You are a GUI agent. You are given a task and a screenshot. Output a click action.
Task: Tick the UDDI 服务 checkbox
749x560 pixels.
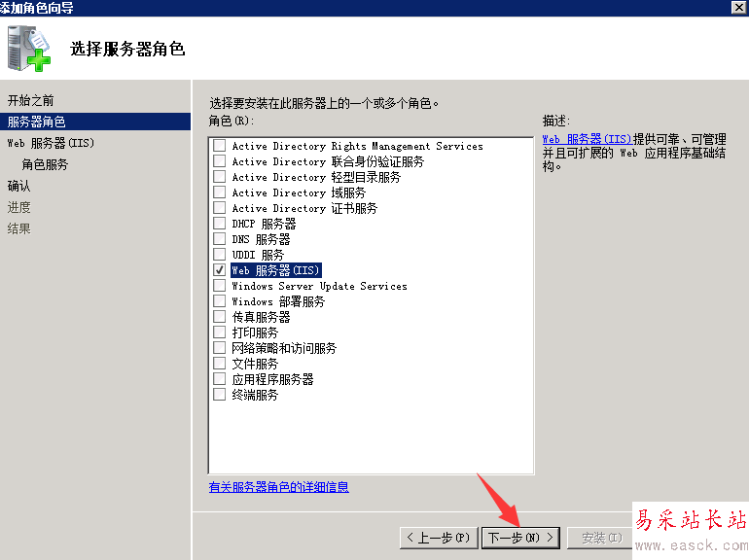point(219,255)
